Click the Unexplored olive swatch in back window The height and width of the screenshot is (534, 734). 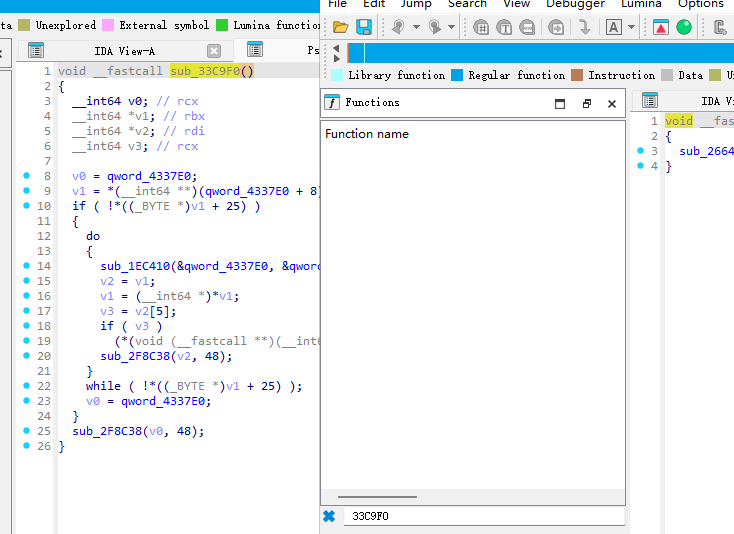[x=24, y=25]
